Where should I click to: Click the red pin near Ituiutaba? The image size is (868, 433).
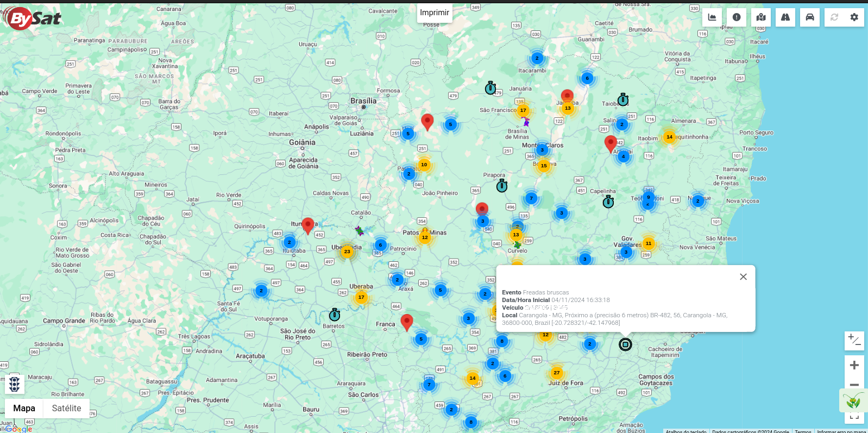[308, 225]
